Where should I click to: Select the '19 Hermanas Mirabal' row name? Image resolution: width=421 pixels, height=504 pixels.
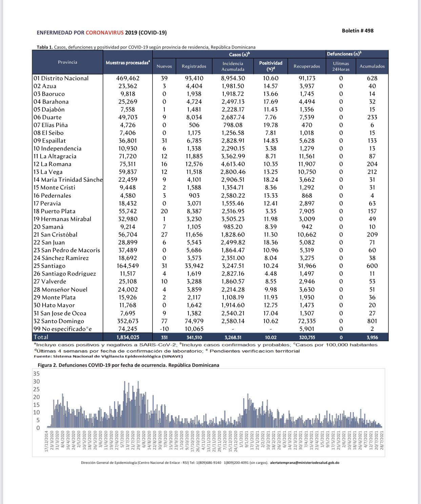(62, 219)
